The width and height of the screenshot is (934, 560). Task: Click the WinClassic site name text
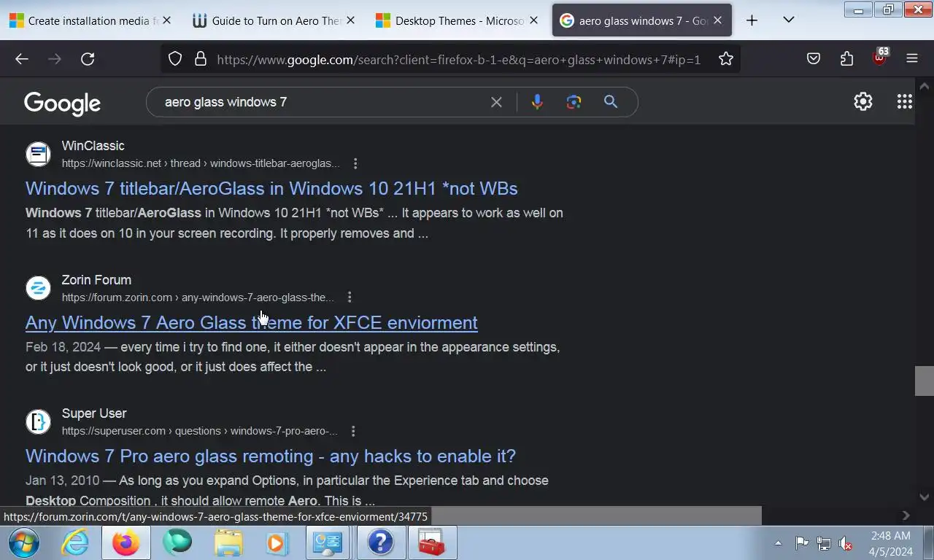coord(93,146)
